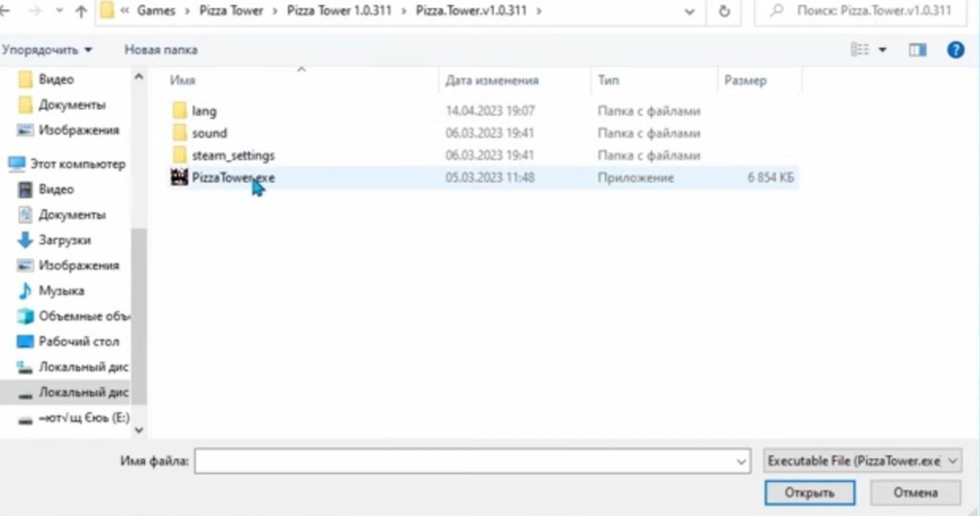The width and height of the screenshot is (980, 516).
Task: Click the Этот компьютер monitor icon
Action: [x=17, y=164]
